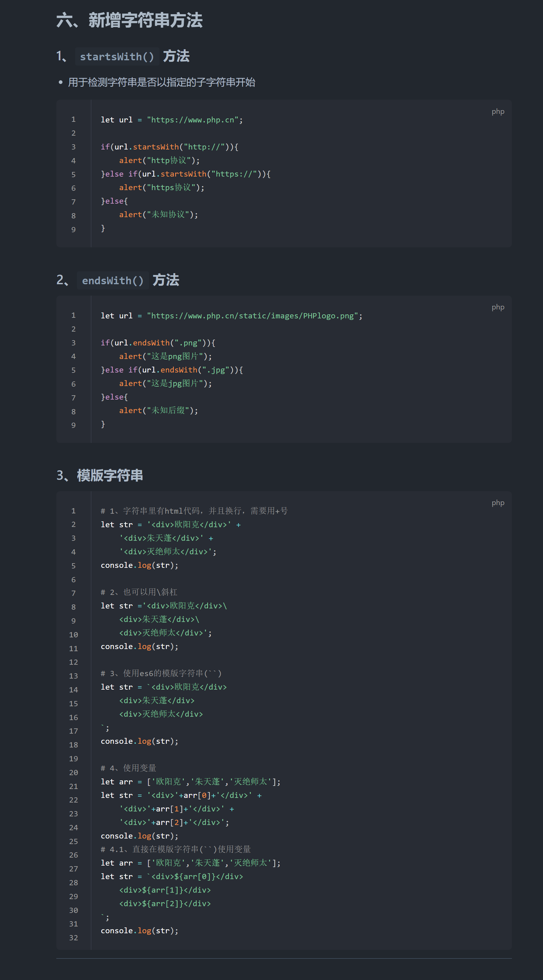Click the line '<div>'+arr[1]+'</div>' +
The width and height of the screenshot is (543, 980).
click(177, 809)
